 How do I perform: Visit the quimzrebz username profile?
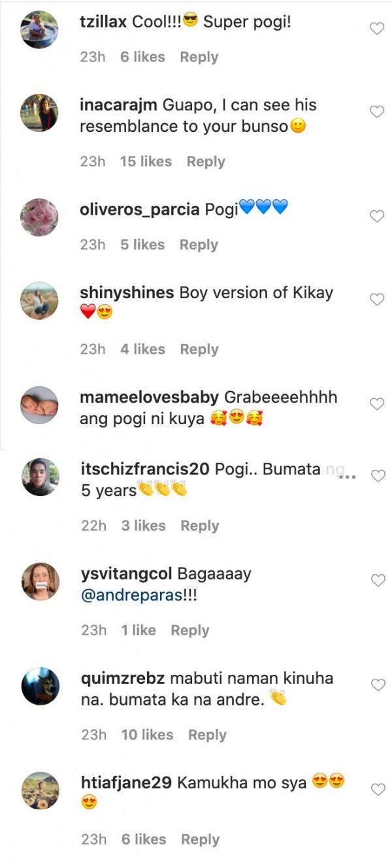pyautogui.click(x=122, y=678)
